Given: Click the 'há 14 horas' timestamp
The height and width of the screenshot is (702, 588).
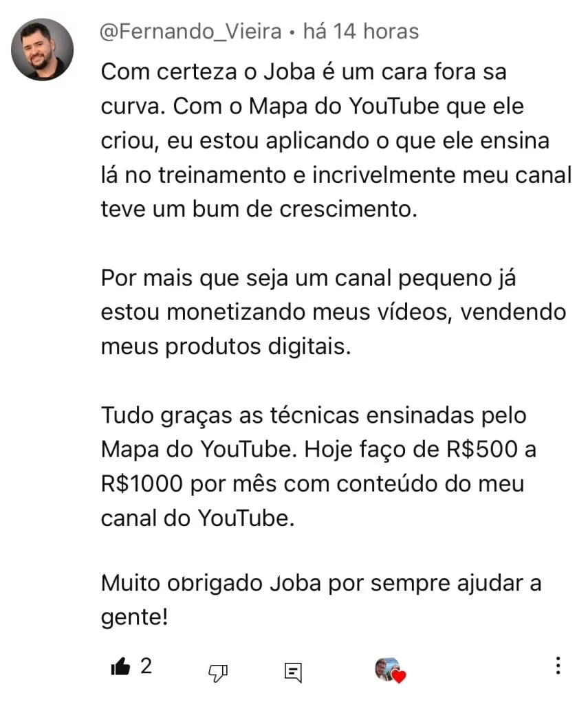Looking at the screenshot, I should point(361,32).
